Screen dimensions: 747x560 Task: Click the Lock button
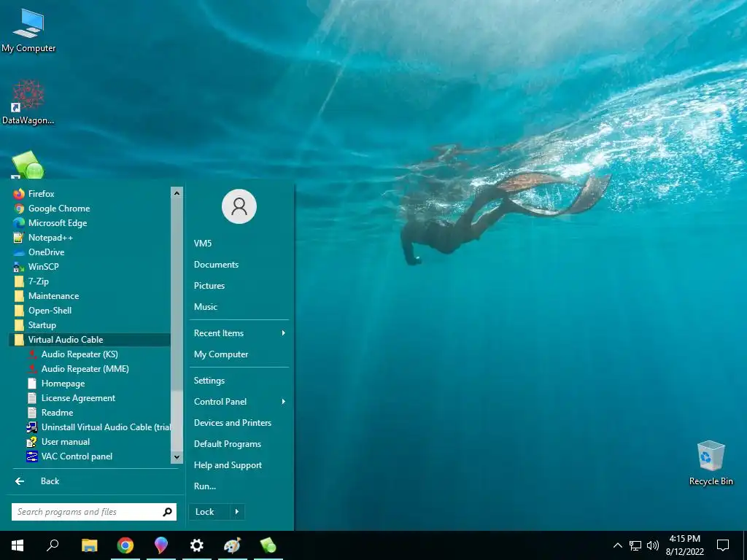[209, 512]
